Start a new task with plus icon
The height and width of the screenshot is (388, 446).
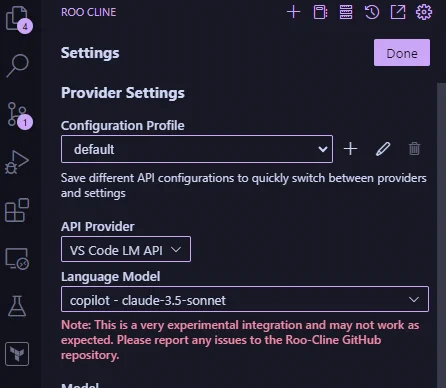pos(293,12)
